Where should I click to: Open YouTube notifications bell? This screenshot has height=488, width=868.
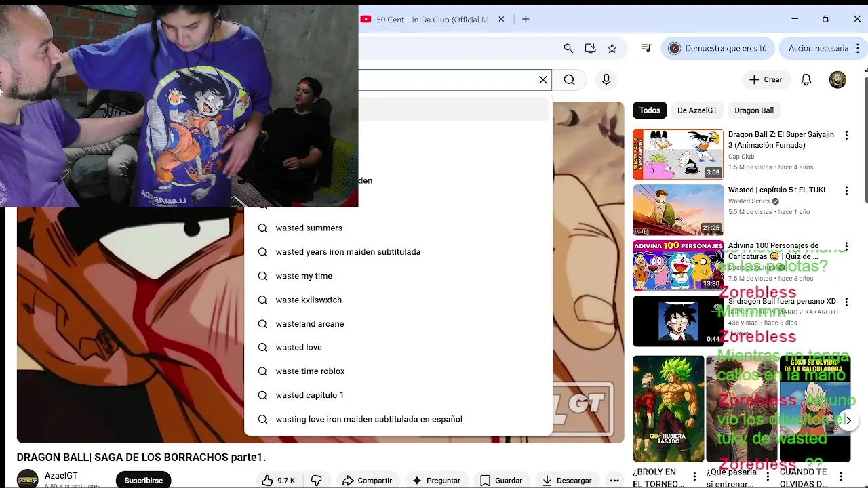click(x=806, y=80)
